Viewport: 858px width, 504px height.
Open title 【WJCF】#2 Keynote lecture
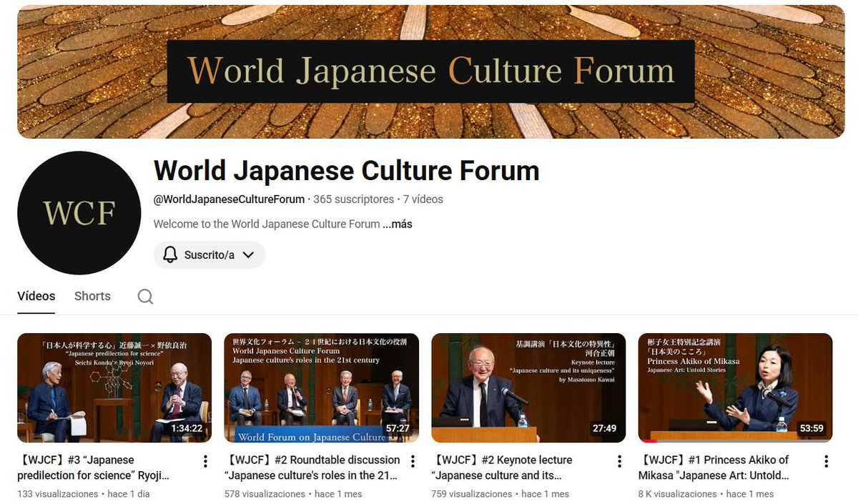502,468
